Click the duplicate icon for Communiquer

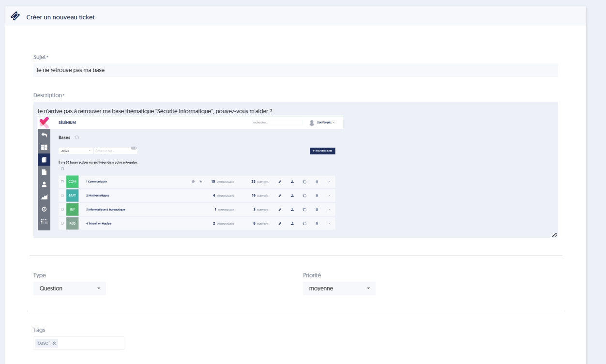(304, 182)
